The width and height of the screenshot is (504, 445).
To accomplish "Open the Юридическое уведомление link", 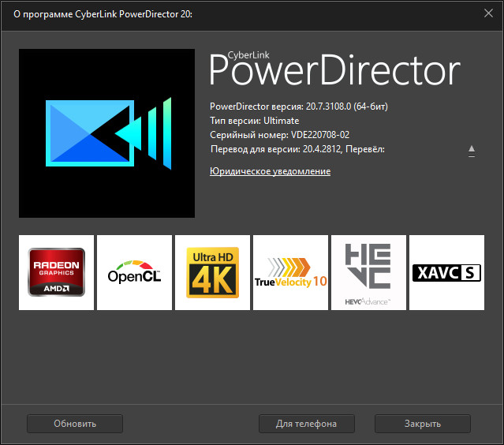I will pos(270,171).
